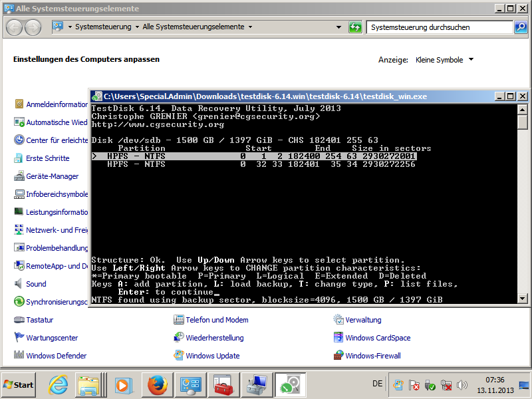Click the search magnifier button
Image resolution: width=532 pixels, height=399 pixels.
[x=520, y=27]
